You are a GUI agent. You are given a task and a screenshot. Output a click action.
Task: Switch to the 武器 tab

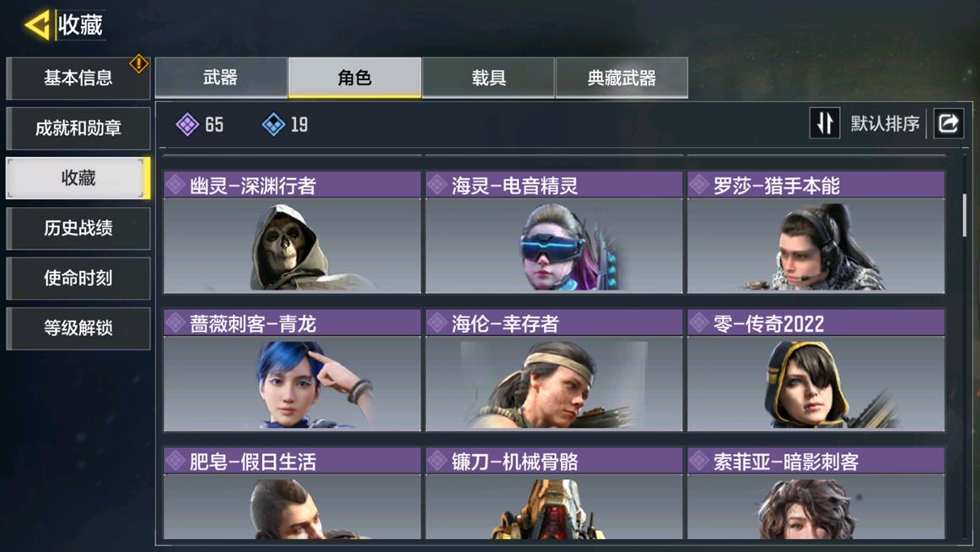click(x=221, y=78)
